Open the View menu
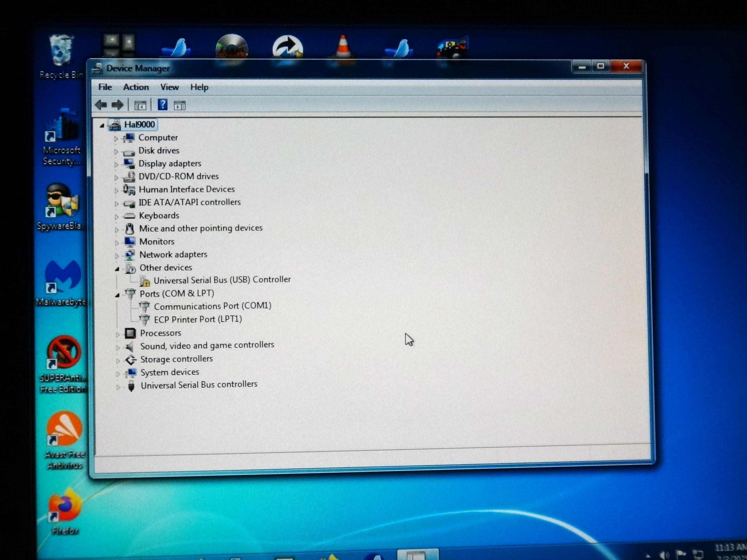747x560 pixels. [x=169, y=87]
